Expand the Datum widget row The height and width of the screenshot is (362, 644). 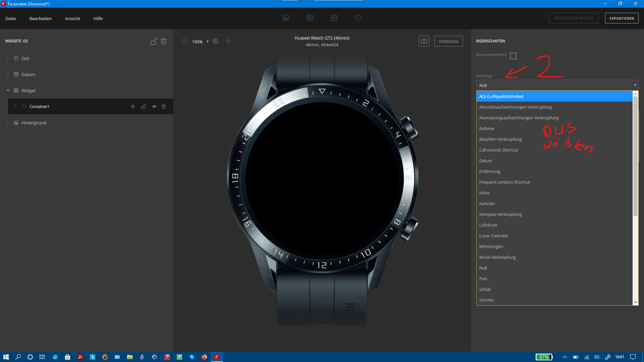[8, 74]
